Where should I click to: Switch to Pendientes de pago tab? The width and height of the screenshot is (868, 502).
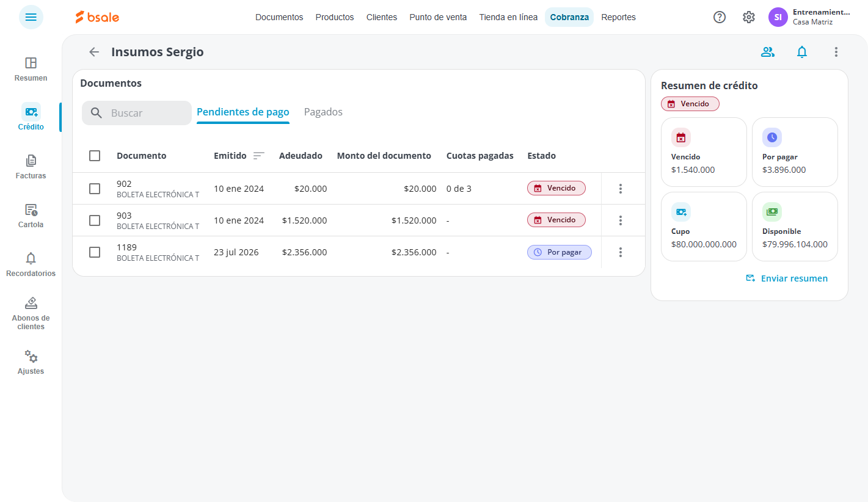pos(243,112)
